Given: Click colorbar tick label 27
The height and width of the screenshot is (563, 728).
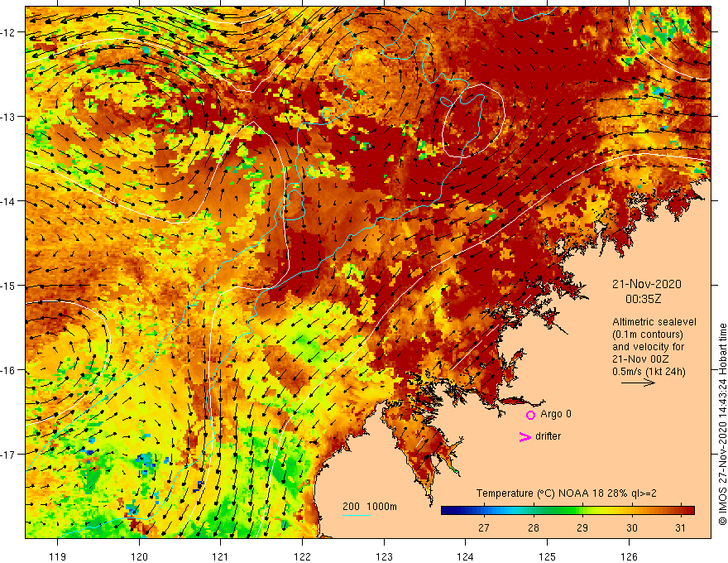Looking at the screenshot, I should pyautogui.click(x=484, y=528).
